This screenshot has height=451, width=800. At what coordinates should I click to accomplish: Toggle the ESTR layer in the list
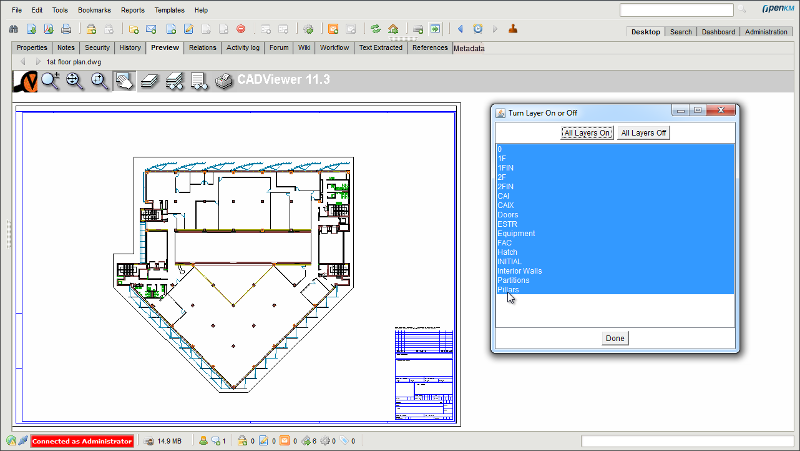coord(615,224)
